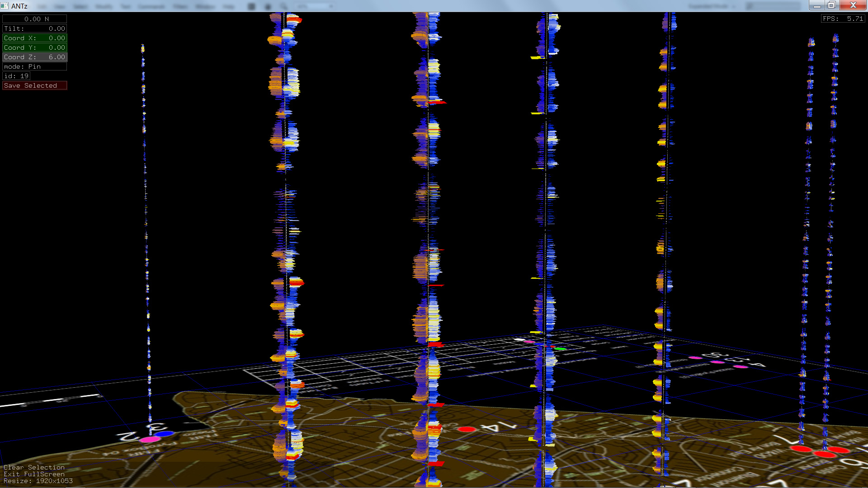Click the Clear Selection console text
The image size is (868, 488).
pyautogui.click(x=34, y=467)
